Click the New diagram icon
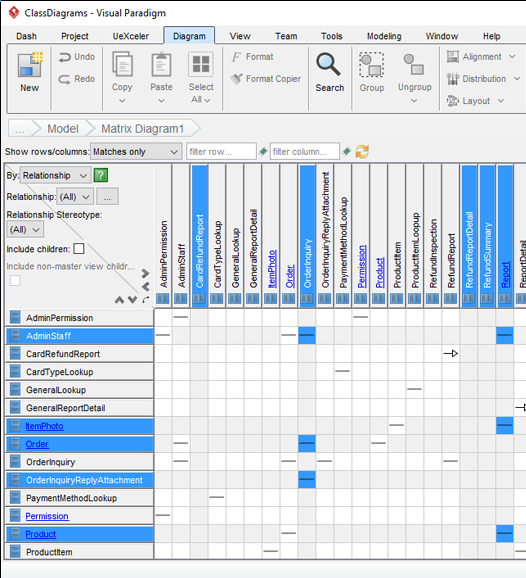Image resolution: width=526 pixels, height=578 pixels. 30,65
